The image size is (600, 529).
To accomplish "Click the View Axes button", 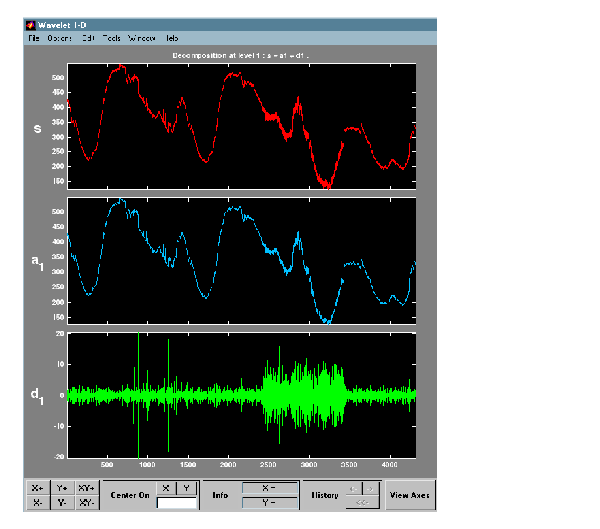I will click(410, 495).
